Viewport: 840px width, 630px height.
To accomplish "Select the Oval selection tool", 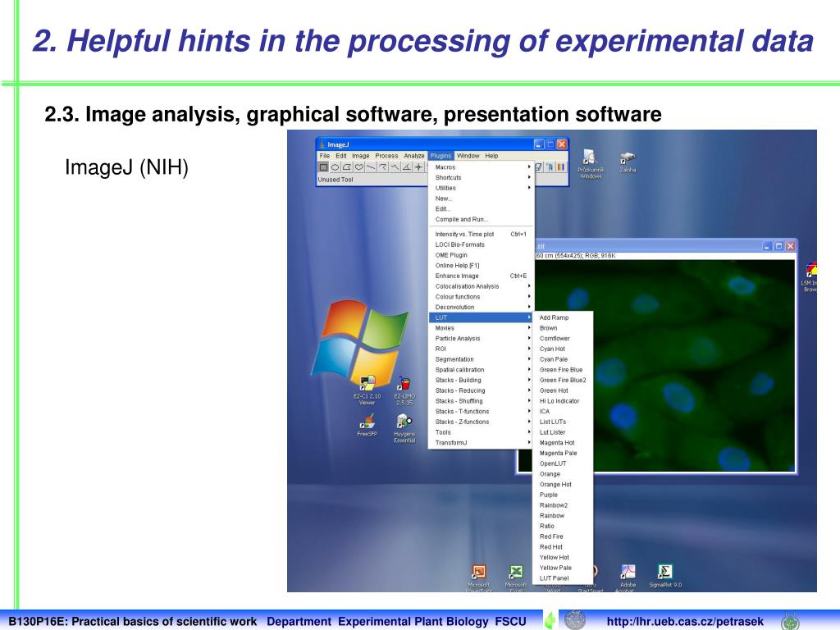I will click(336, 167).
